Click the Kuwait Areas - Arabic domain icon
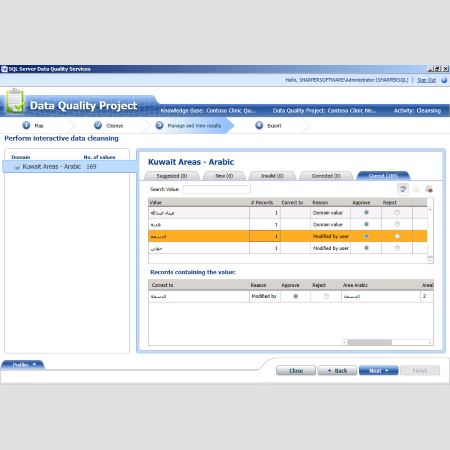450x450 pixels. 17,167
